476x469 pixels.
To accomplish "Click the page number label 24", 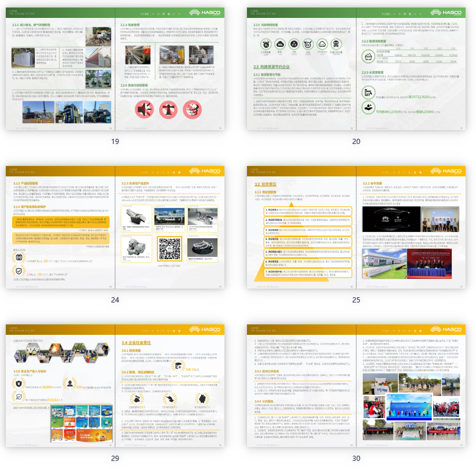I will pyautogui.click(x=115, y=300).
